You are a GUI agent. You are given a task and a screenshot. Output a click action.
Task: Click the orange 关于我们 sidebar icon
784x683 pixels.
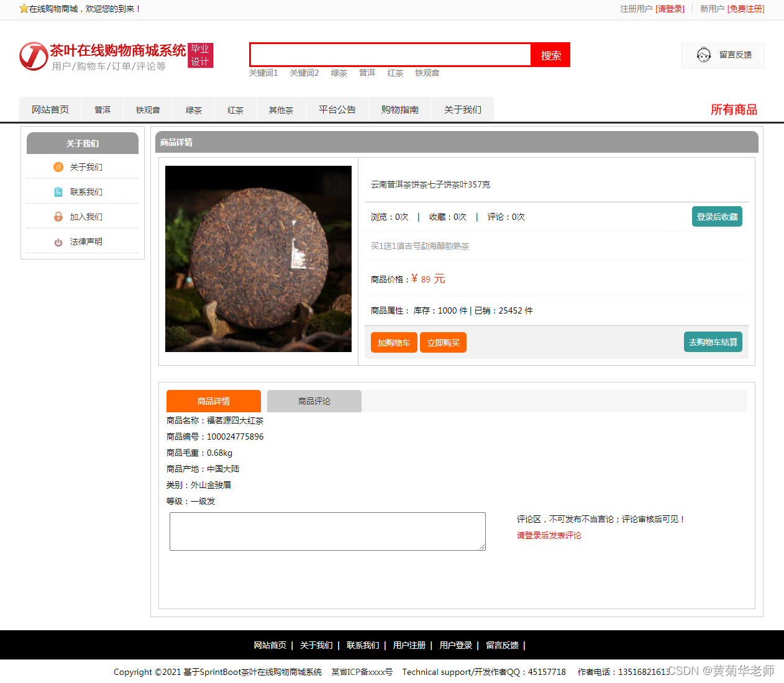[58, 167]
